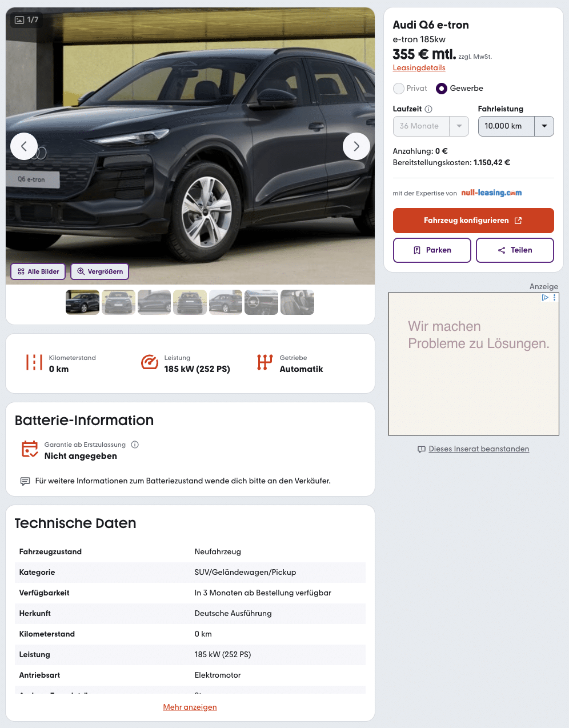Open the Leasingdetails link
569x728 pixels.
coord(419,67)
